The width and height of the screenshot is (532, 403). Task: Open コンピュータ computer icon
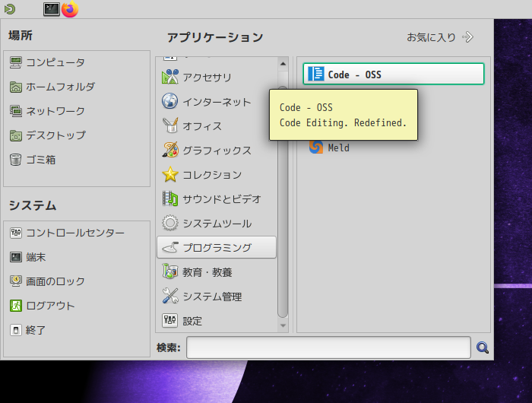tap(16, 62)
